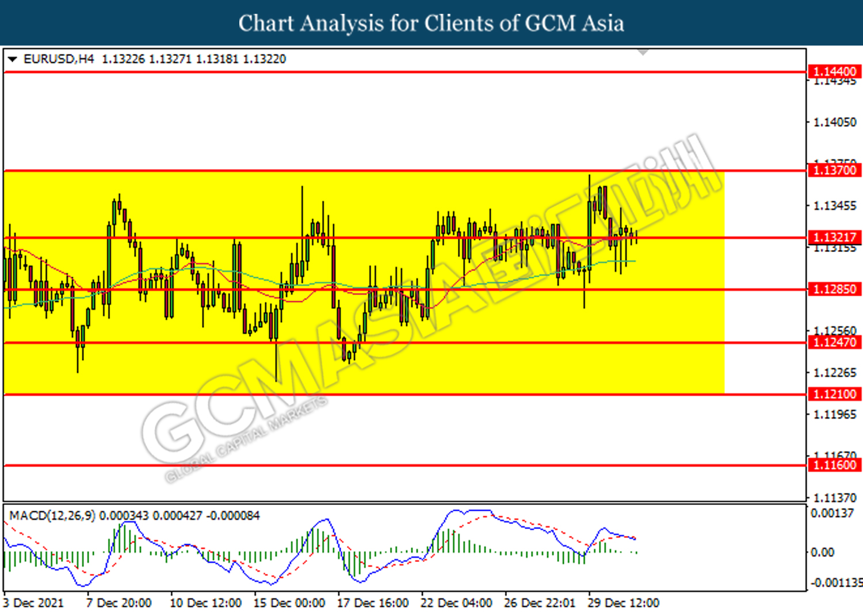Click the MACD(12,26,9) indicator label

(52, 516)
